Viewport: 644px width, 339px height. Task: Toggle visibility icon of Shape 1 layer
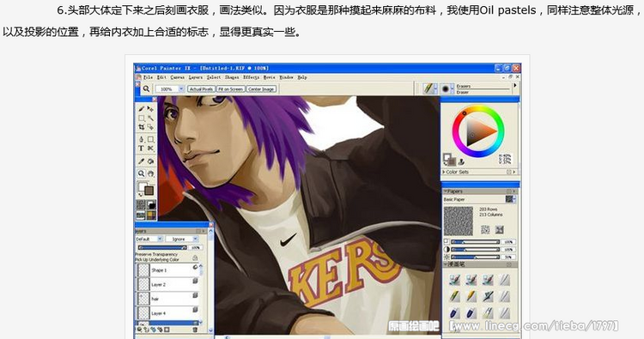(195, 267)
